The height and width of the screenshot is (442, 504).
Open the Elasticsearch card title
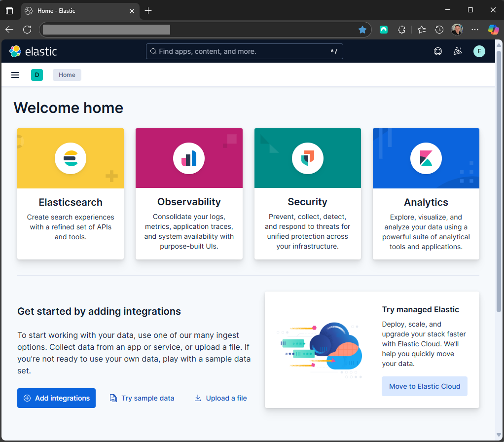(71, 202)
